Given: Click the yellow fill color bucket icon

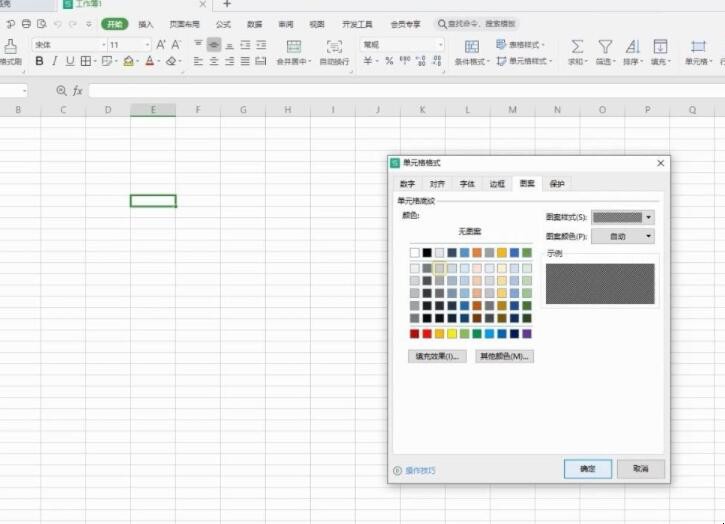Looking at the screenshot, I should coord(129,61).
